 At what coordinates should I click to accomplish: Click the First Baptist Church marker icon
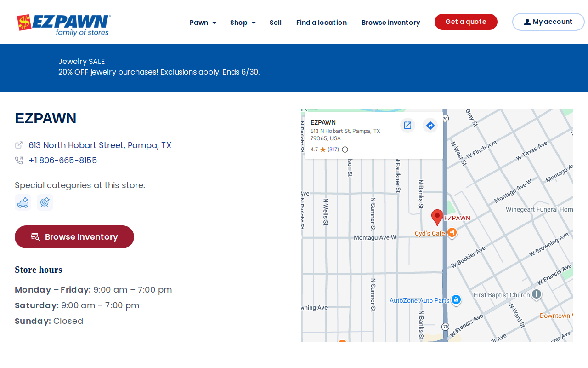coord(537,294)
